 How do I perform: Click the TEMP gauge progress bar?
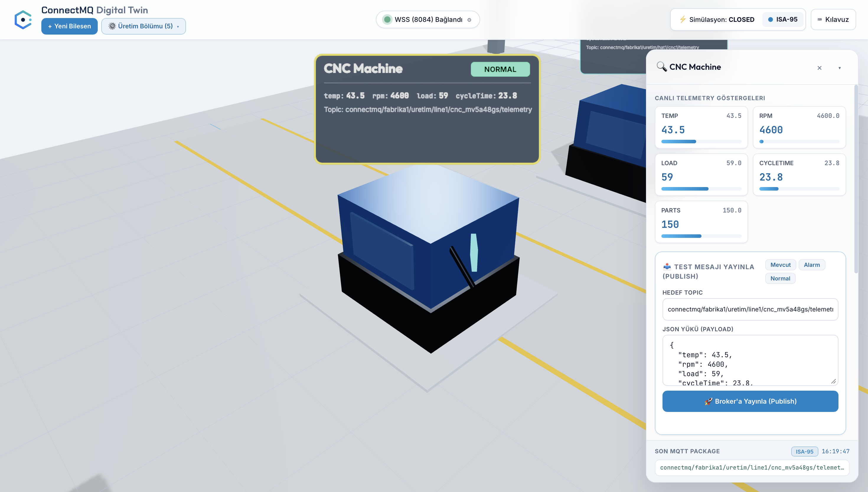(701, 141)
